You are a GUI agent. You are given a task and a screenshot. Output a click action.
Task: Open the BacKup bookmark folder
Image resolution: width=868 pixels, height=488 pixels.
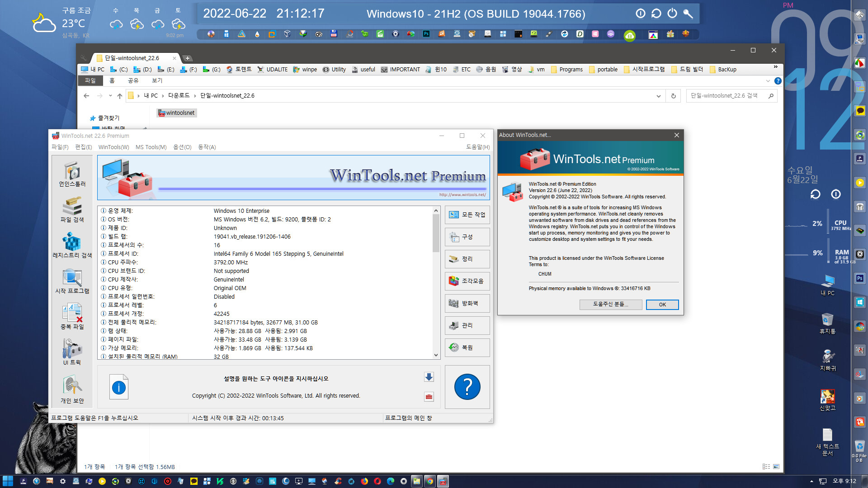723,70
